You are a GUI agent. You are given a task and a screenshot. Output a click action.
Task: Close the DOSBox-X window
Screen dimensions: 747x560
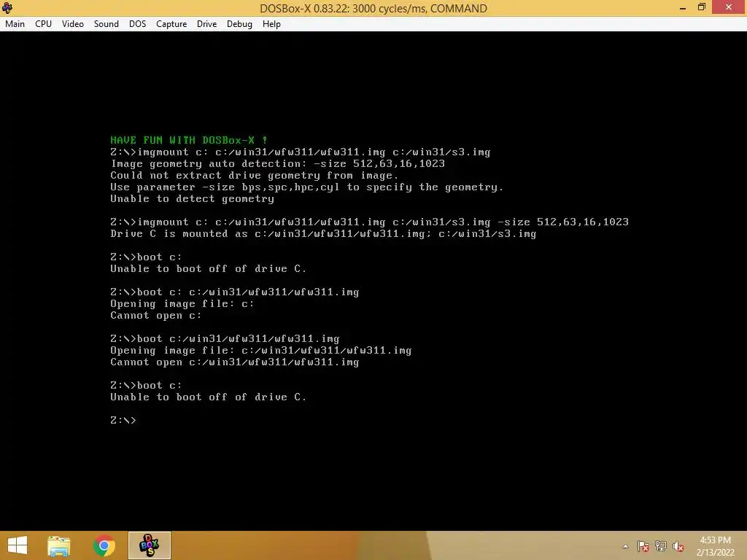[x=729, y=7]
